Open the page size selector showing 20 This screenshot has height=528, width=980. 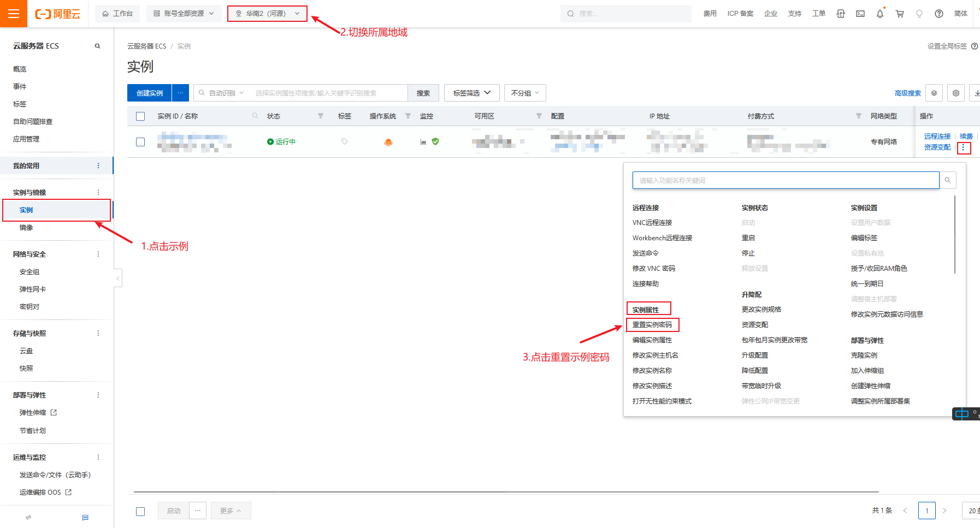coord(971,511)
